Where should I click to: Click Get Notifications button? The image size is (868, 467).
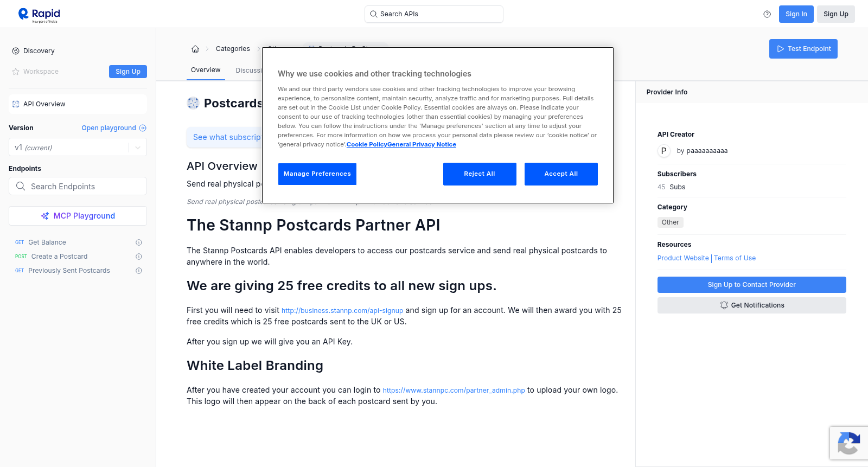tap(751, 305)
